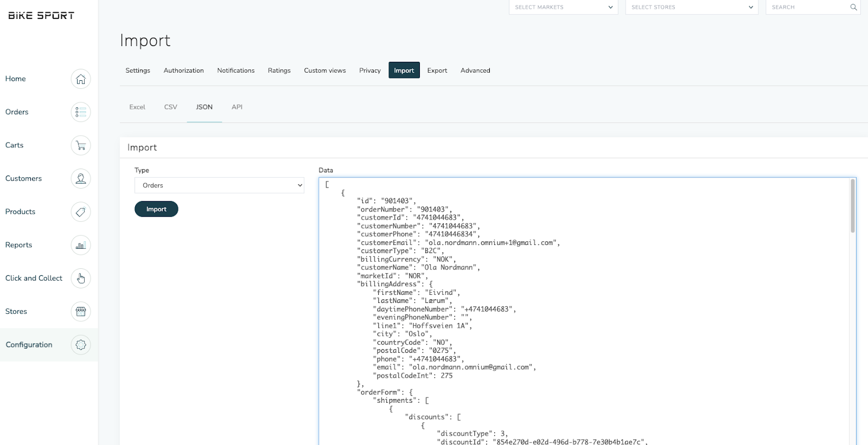Open the Privacy tab
The height and width of the screenshot is (445, 868).
tap(370, 70)
